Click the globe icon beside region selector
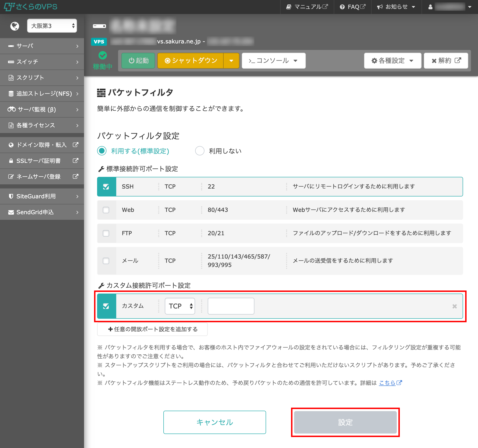478x448 pixels. pos(15,26)
